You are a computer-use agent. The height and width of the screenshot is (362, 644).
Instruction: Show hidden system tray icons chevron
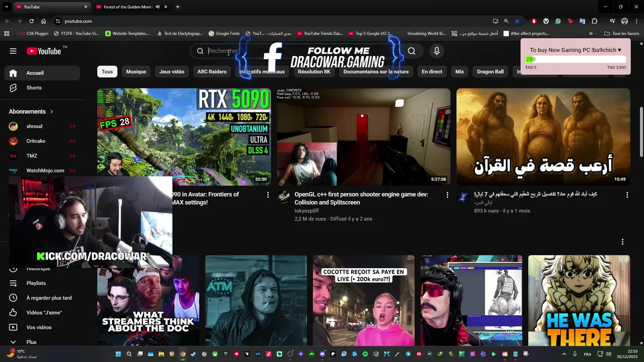point(564,354)
